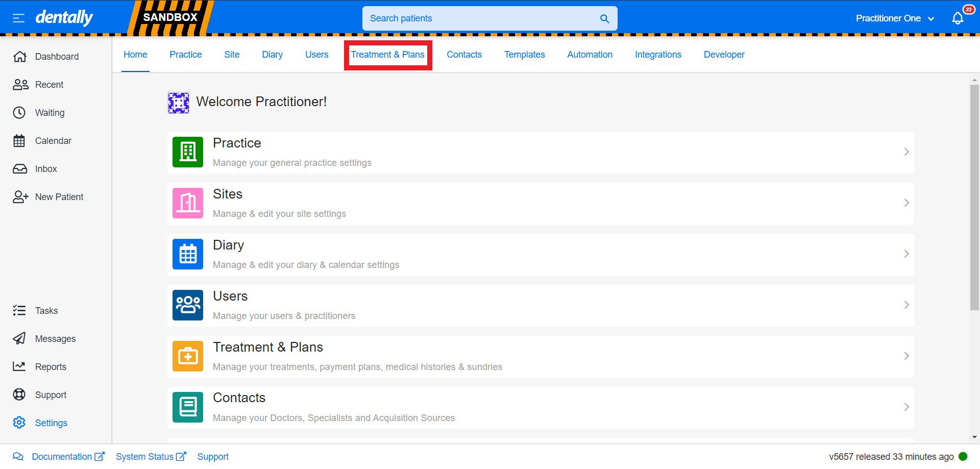This screenshot has height=469, width=980.
Task: Select the Automation tab
Action: 590,55
